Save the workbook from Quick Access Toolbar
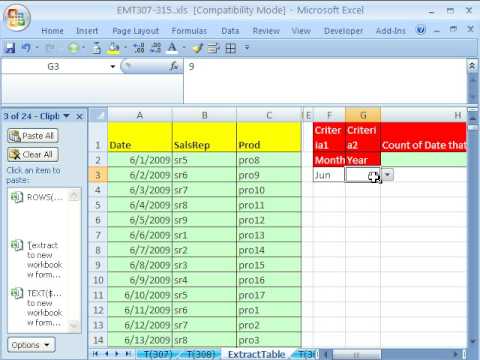 point(10,48)
